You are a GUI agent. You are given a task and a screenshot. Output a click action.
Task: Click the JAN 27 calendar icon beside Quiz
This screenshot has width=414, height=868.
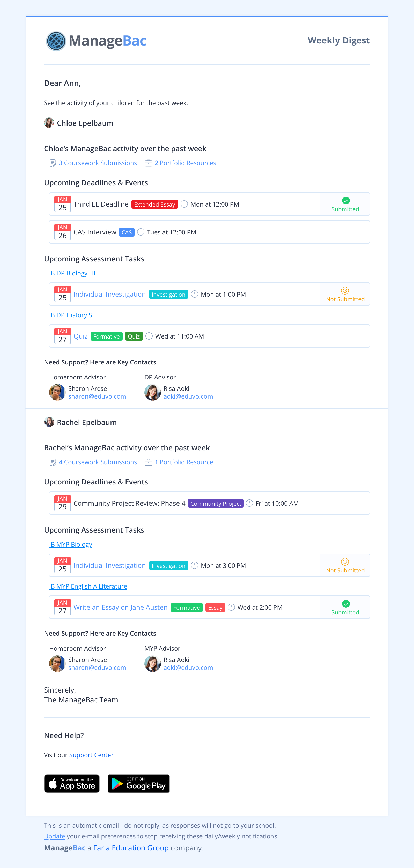tap(63, 336)
